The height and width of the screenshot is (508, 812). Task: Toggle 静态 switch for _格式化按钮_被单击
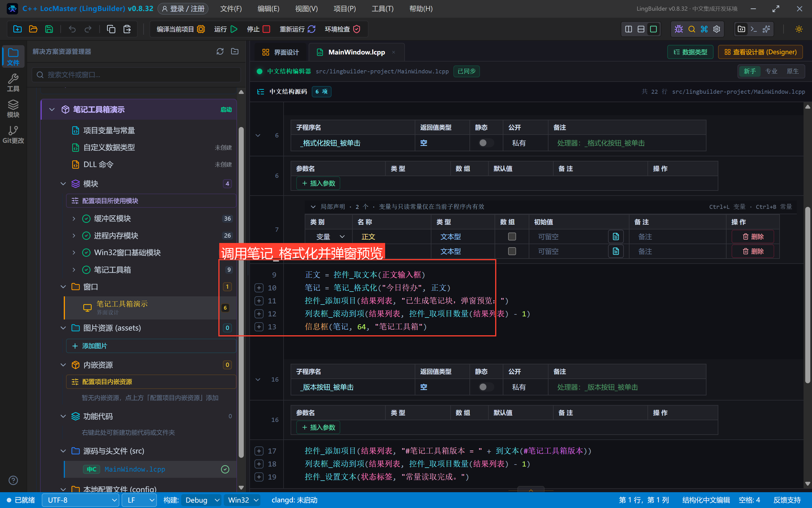coord(486,143)
